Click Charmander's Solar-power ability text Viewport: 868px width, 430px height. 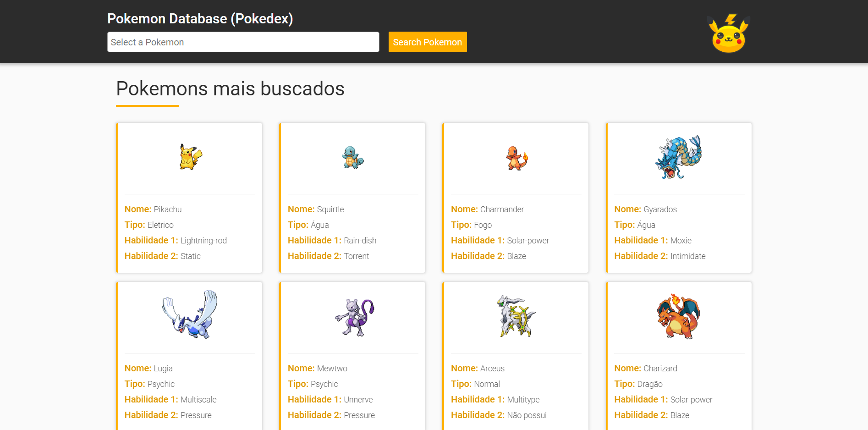528,241
